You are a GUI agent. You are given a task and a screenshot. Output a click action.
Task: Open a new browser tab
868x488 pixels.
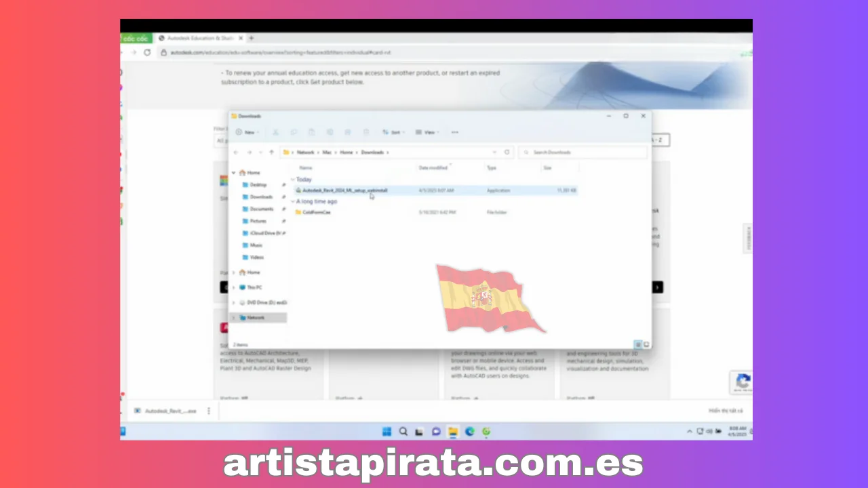coord(251,38)
